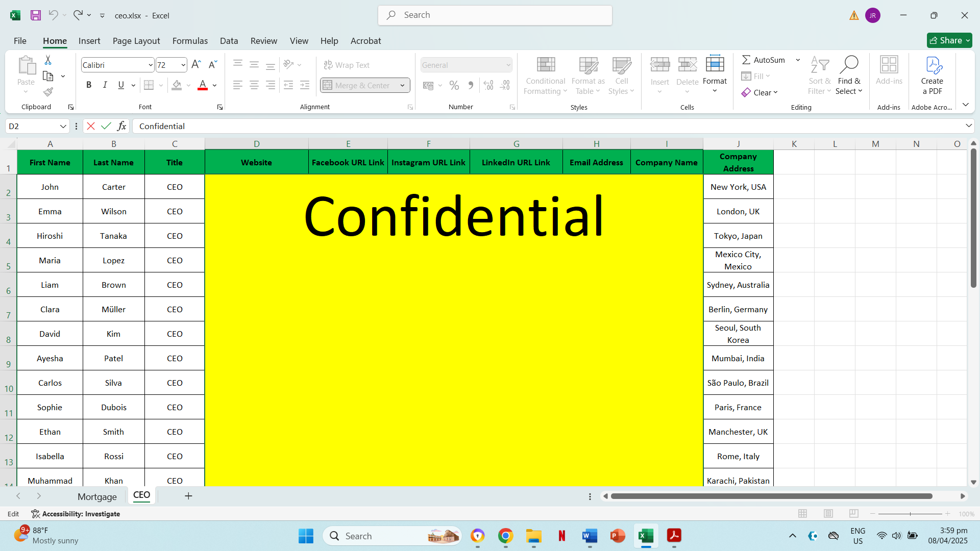Click the yellow Fill Color bucket
This screenshot has width=980, height=551.
(x=177, y=85)
